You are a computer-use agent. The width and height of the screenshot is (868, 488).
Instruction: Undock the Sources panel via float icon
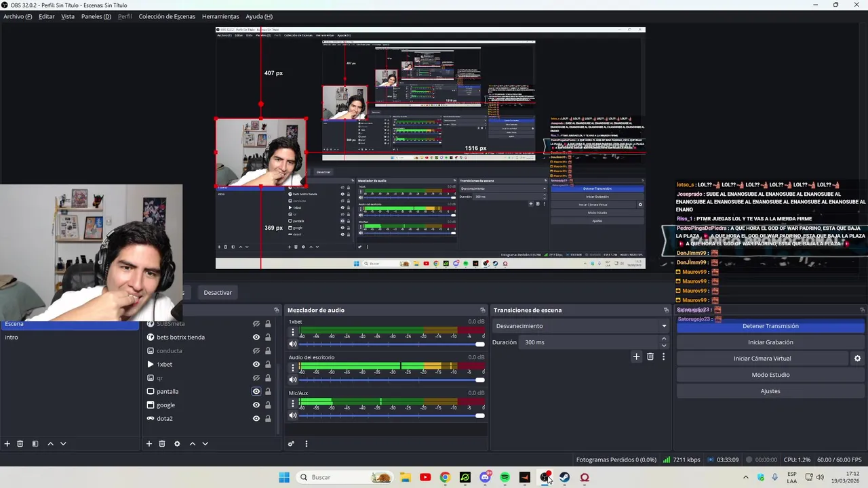coord(276,310)
